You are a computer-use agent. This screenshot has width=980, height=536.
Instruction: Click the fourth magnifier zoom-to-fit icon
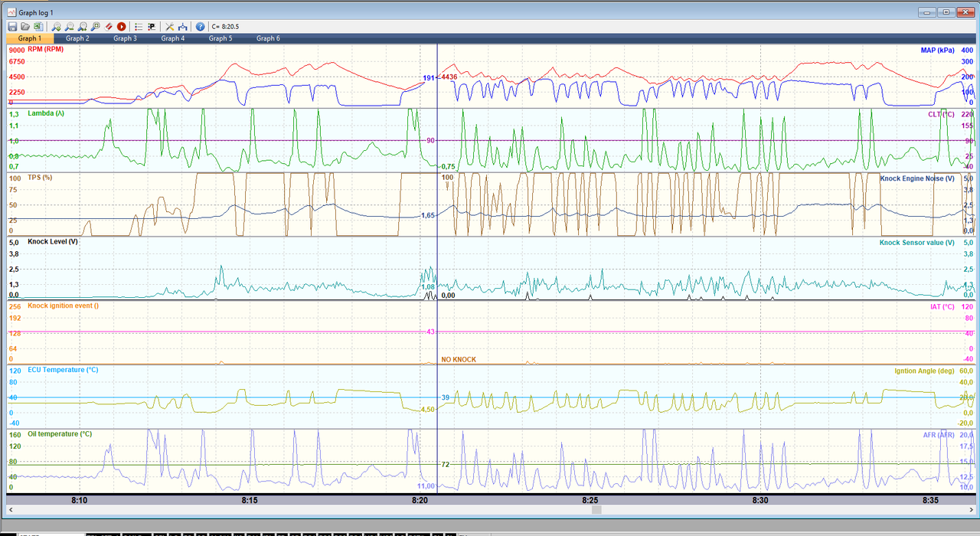tap(95, 26)
